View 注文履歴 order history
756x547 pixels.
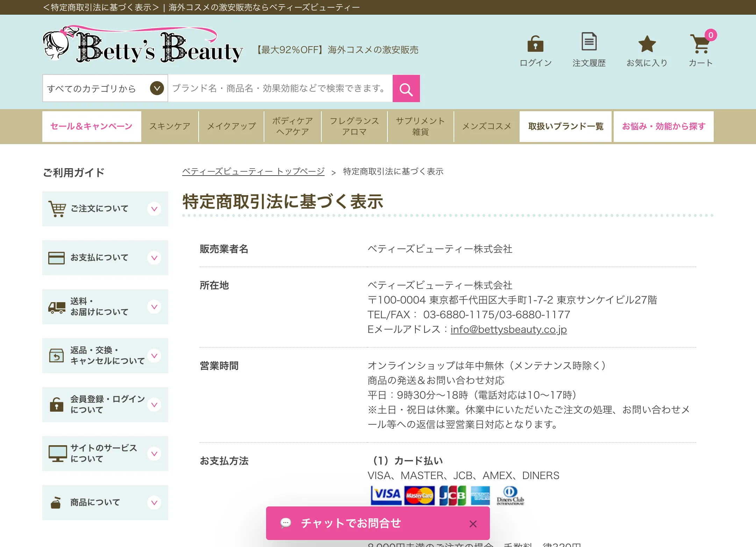pyautogui.click(x=589, y=49)
